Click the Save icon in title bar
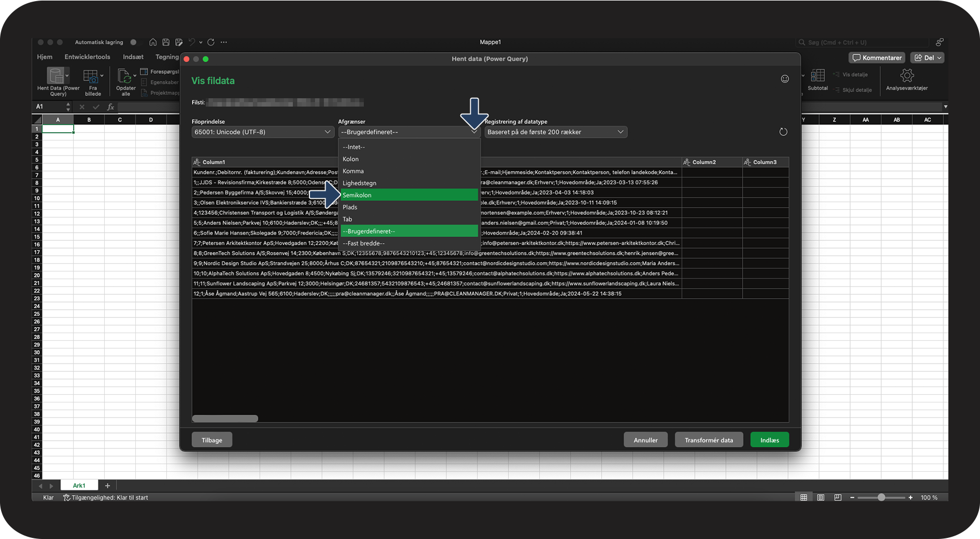The image size is (980, 539). [166, 42]
